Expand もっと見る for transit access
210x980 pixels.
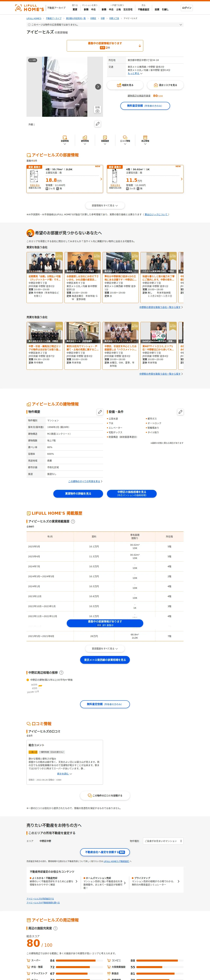tap(135, 73)
